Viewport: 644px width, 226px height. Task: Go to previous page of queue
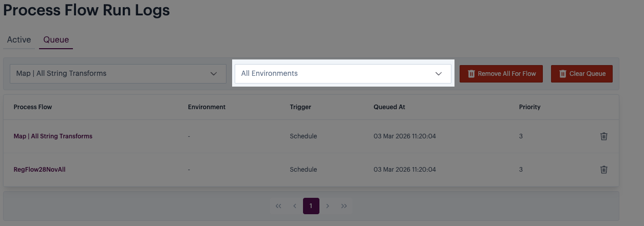tap(295, 206)
